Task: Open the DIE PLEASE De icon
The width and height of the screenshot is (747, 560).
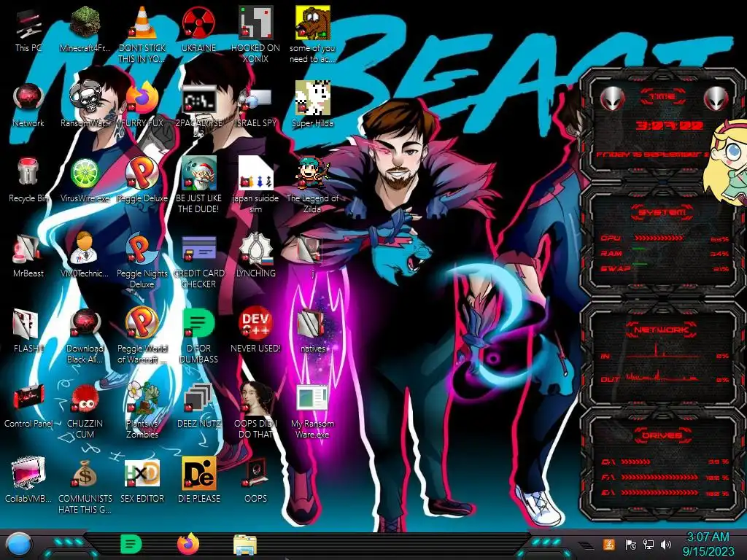Action: point(198,481)
